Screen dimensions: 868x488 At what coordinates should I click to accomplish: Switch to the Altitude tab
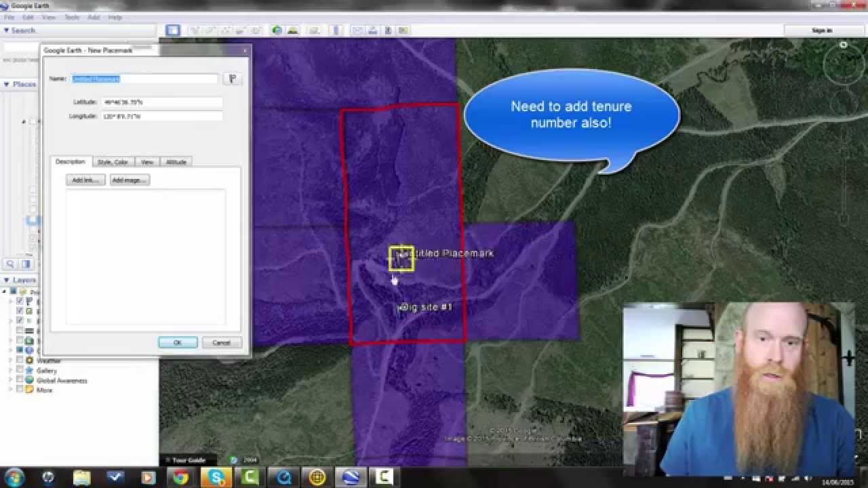pos(176,162)
